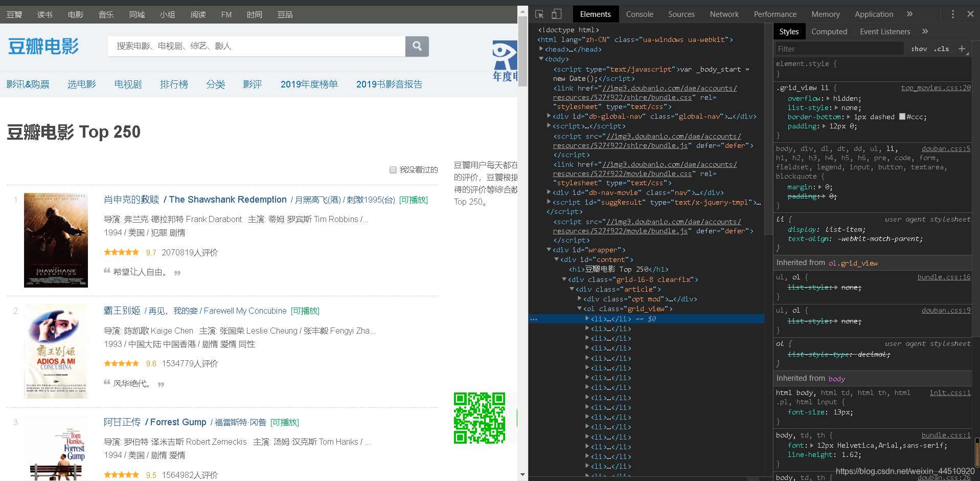Expand the db-global-nav div node
Viewport: 980px width, 481px height.
(549, 116)
